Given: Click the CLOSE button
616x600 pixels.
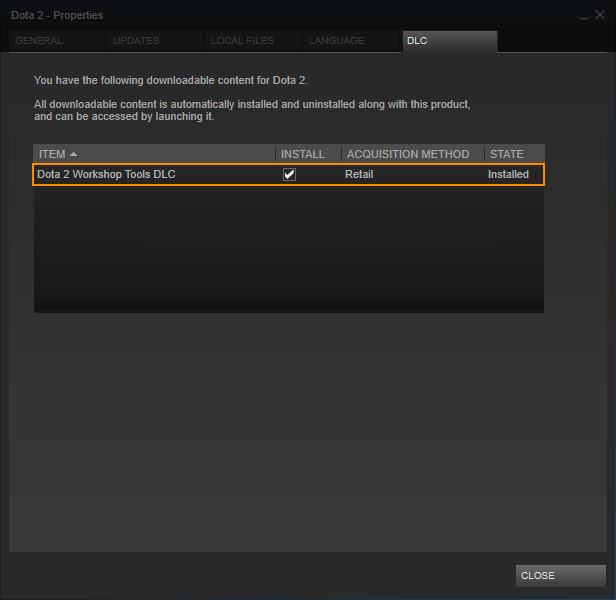Looking at the screenshot, I should [x=561, y=576].
